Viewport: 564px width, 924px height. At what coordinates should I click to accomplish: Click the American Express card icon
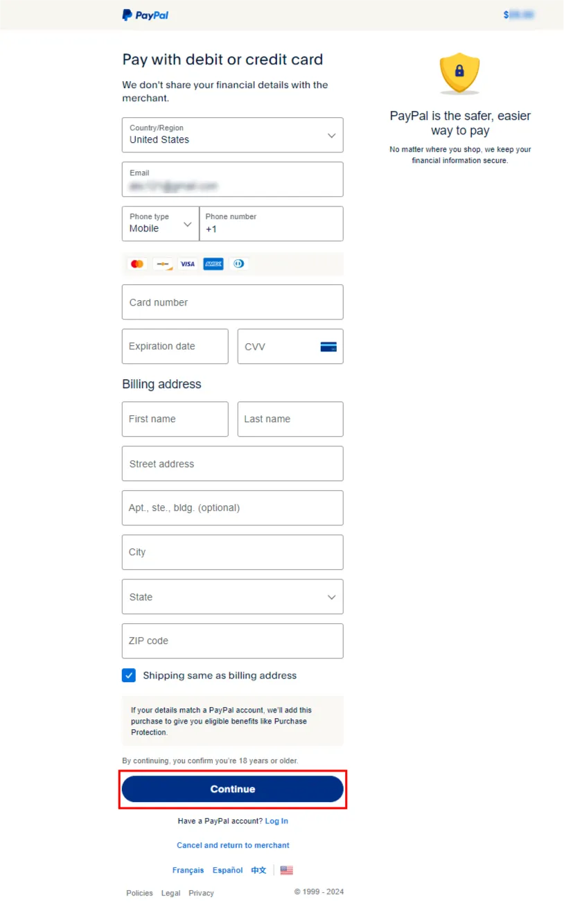[x=213, y=264]
